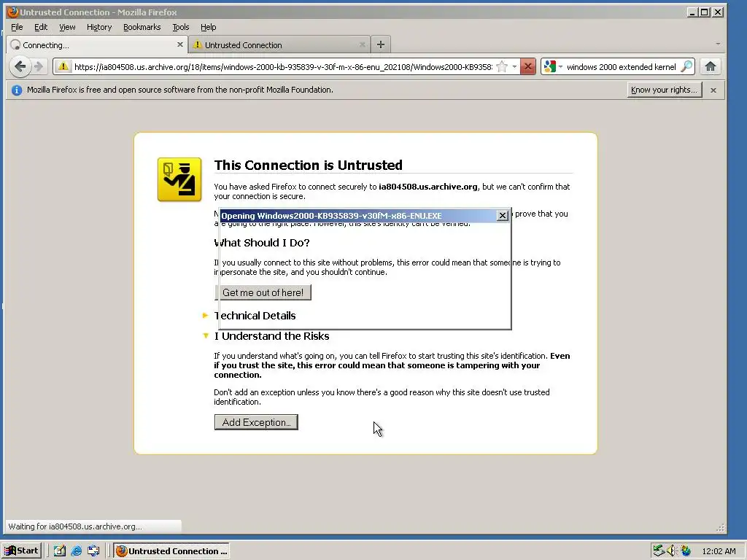Open the Bookmarks menu
The height and width of the screenshot is (560, 747).
click(142, 27)
